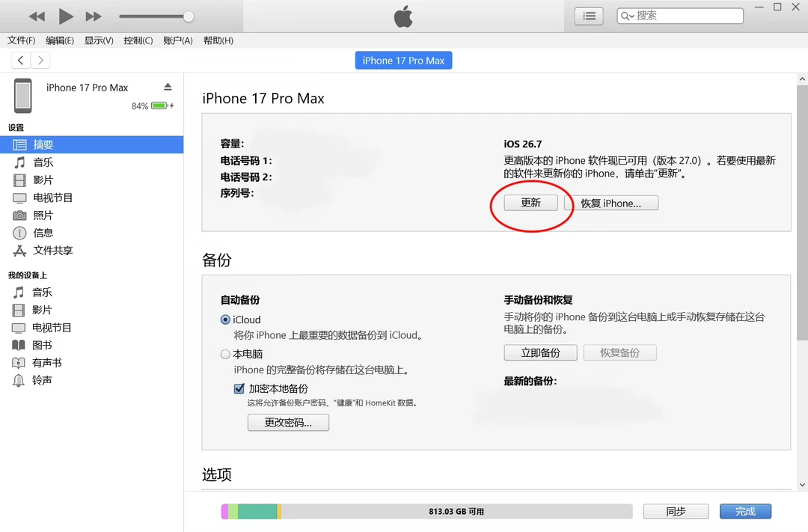Click the fast-forward icon
The width and height of the screenshot is (808, 532).
tap(94, 16)
